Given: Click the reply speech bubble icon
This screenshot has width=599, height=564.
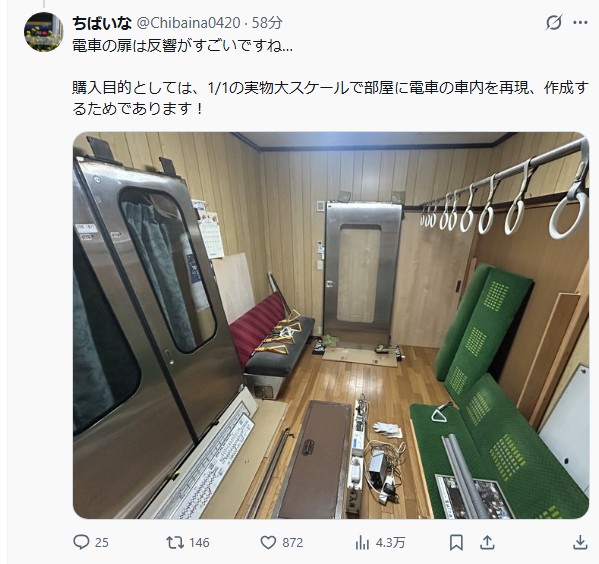Looking at the screenshot, I should click(x=81, y=542).
